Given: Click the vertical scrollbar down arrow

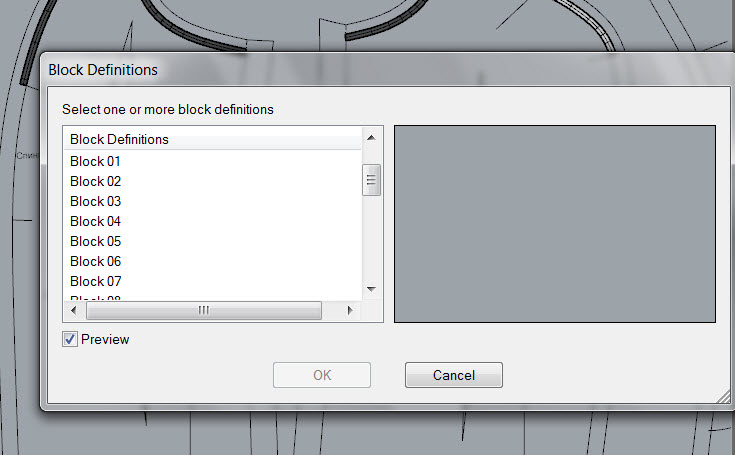Looking at the screenshot, I should pos(371,289).
